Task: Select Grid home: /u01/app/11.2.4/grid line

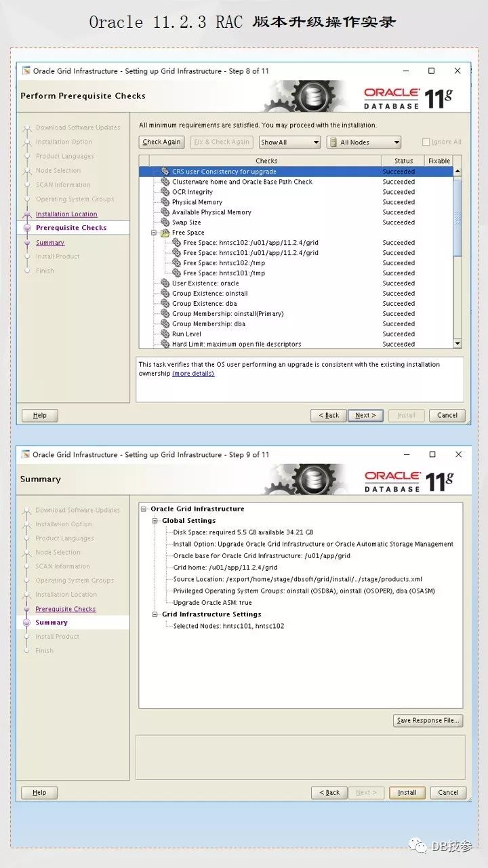Action: pos(225,568)
